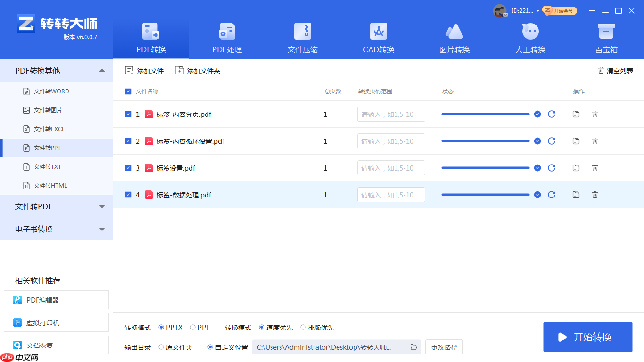Open the PDF编辑器 recommended software

pyautogui.click(x=56, y=300)
